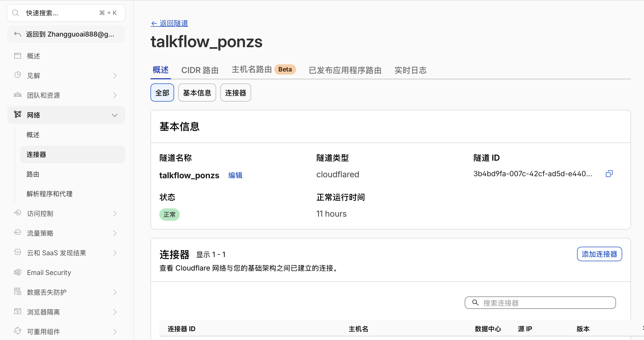Screen dimensions: 644x340
Task: Focus the 快速搜索 input field
Action: tap(66, 13)
